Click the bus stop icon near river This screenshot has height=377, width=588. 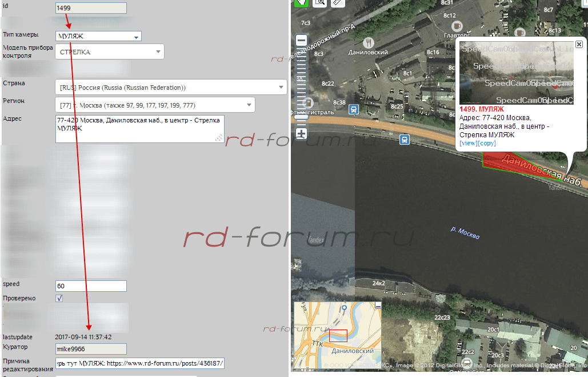405,139
